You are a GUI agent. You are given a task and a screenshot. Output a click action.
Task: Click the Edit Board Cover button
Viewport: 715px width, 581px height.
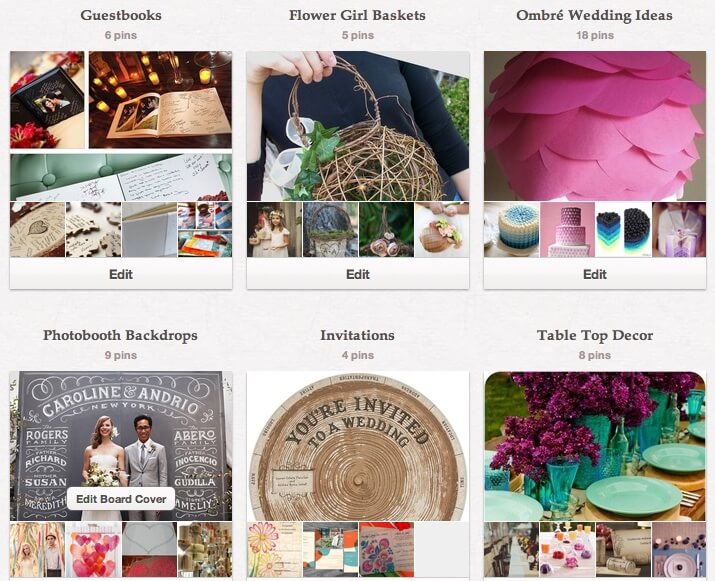point(121,499)
